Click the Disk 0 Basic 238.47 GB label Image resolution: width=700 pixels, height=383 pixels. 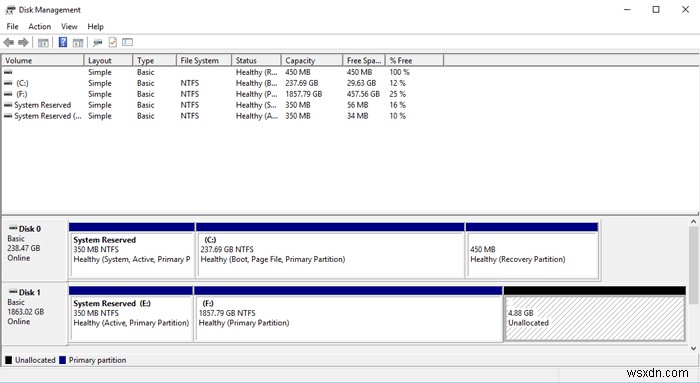[x=34, y=250]
